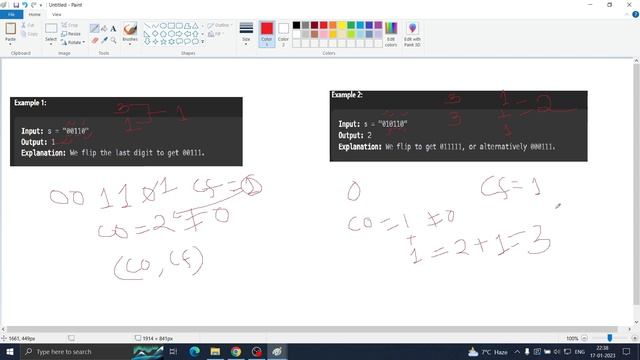The image size is (640, 360).
Task: Pick the Right arrow shape
Action: [179, 33]
